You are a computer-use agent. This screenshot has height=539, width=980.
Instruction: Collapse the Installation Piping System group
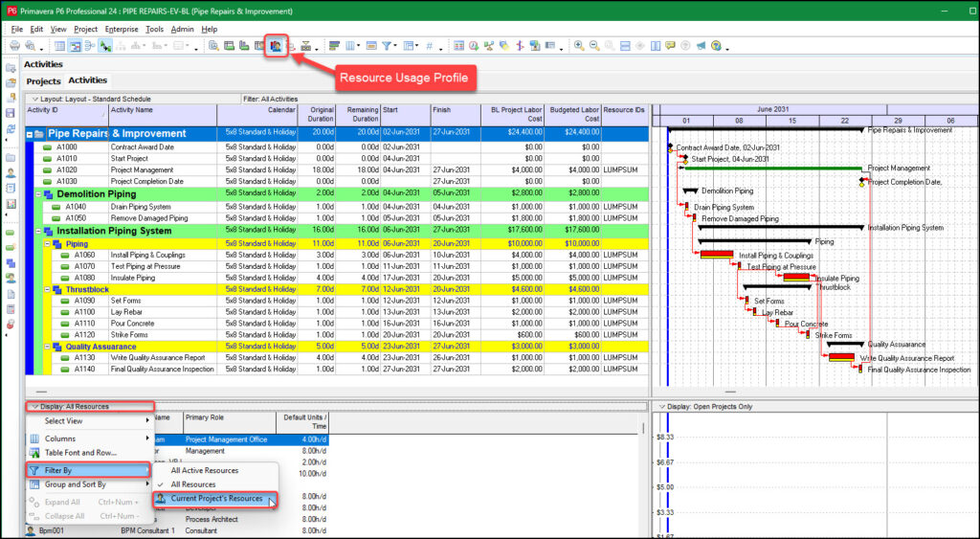coord(39,231)
